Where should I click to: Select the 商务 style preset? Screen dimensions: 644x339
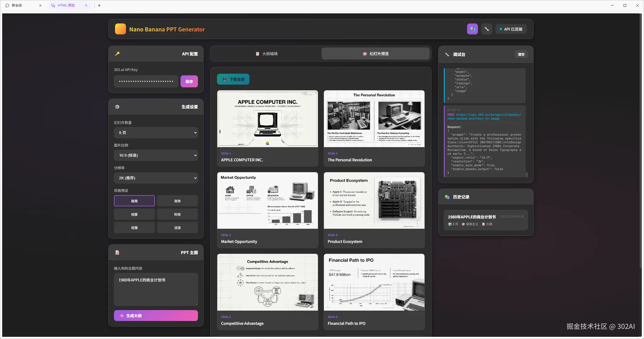(177, 201)
